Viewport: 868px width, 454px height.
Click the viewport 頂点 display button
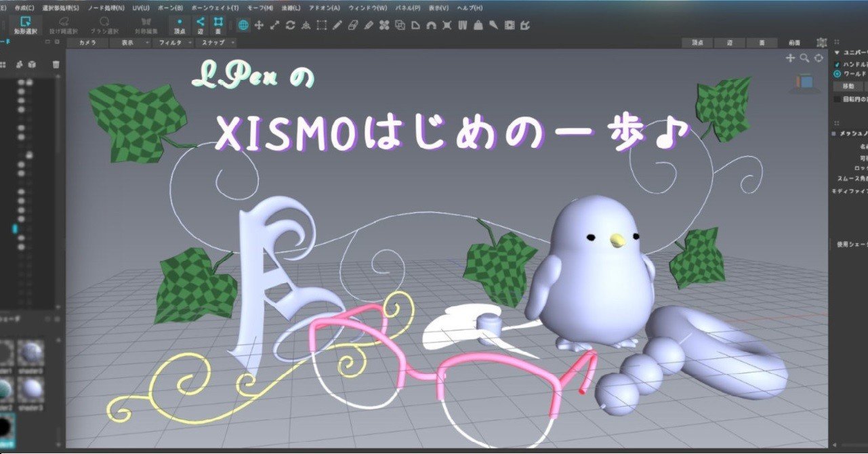click(x=697, y=42)
